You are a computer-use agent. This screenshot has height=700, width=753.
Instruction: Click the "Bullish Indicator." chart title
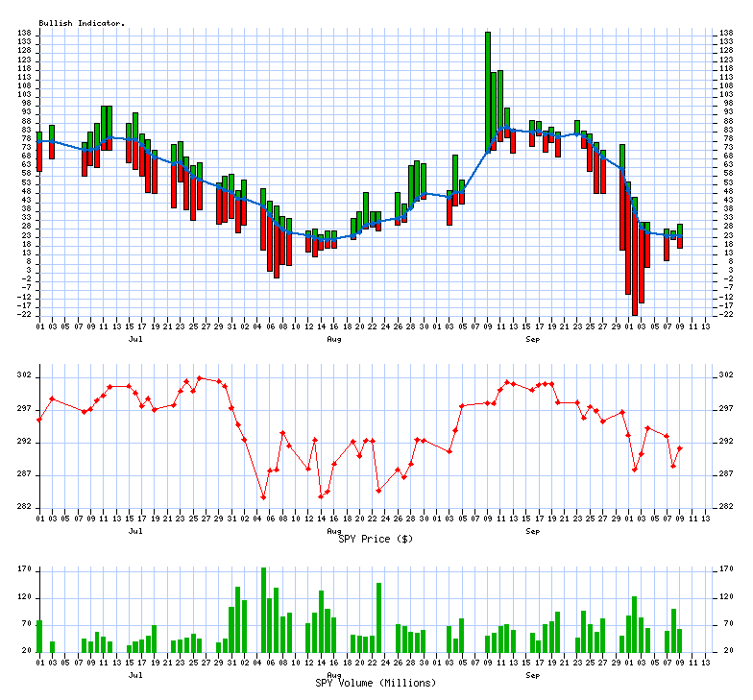click(x=82, y=23)
